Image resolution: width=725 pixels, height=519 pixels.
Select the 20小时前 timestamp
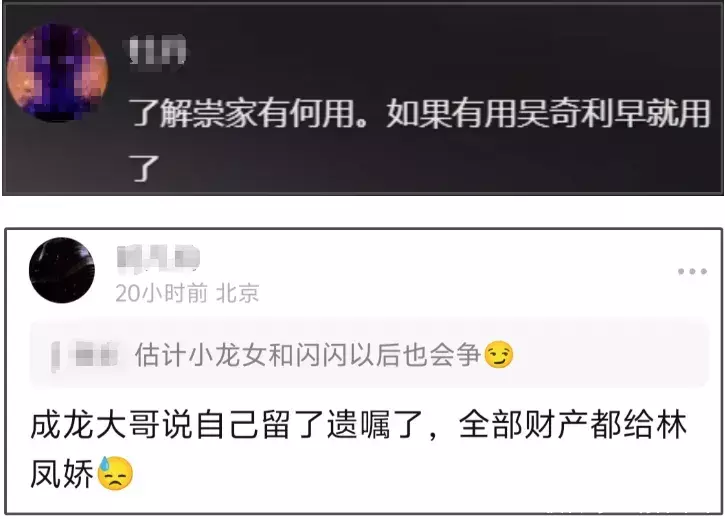162,293
